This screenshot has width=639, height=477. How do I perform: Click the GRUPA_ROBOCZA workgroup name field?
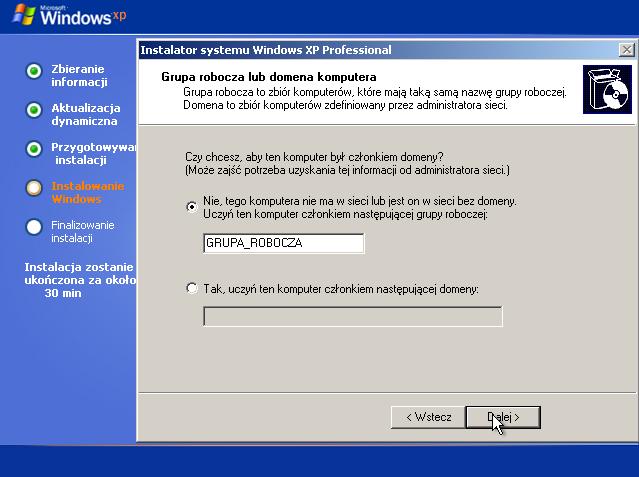284,243
